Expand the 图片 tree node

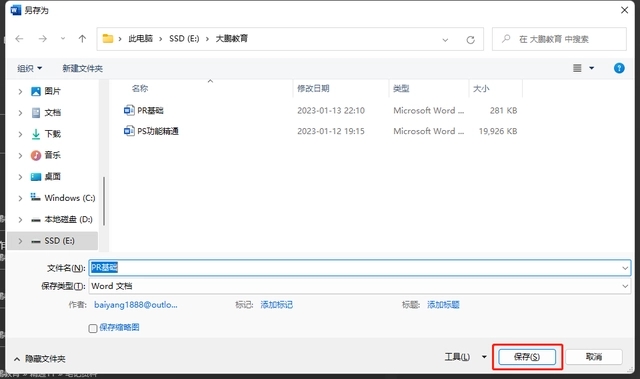point(20,91)
